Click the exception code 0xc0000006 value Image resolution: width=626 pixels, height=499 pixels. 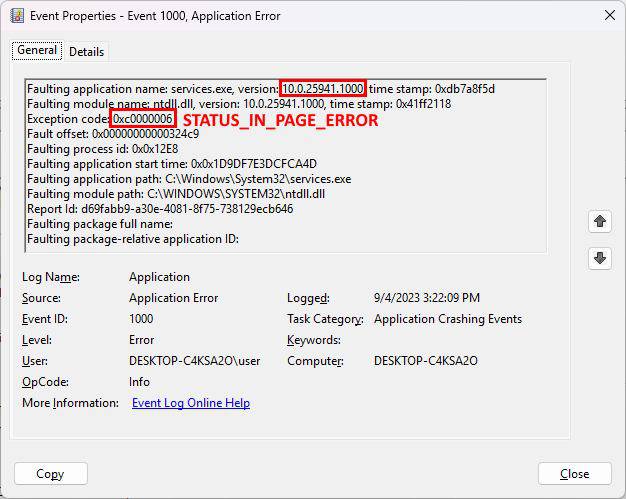pyautogui.click(x=144, y=119)
